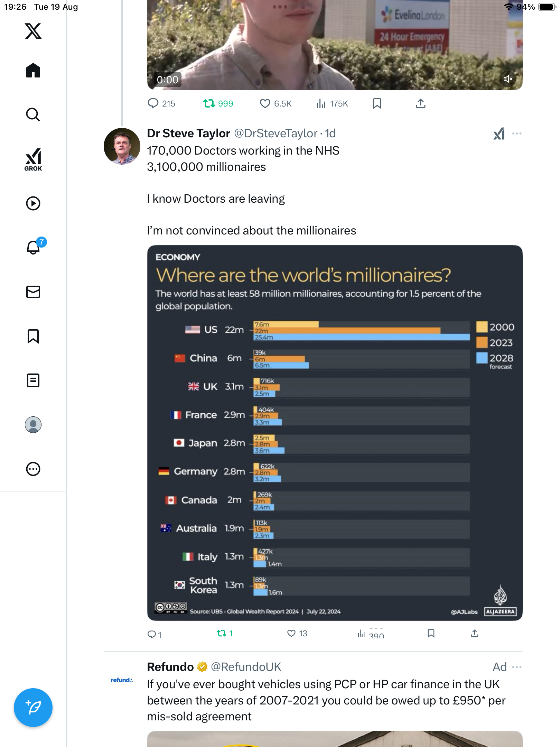
Task: Open the profile page from sidebar
Action: tap(33, 425)
